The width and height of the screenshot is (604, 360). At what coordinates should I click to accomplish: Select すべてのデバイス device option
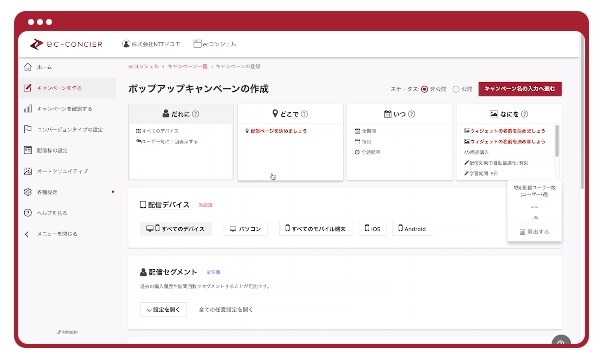coord(176,229)
